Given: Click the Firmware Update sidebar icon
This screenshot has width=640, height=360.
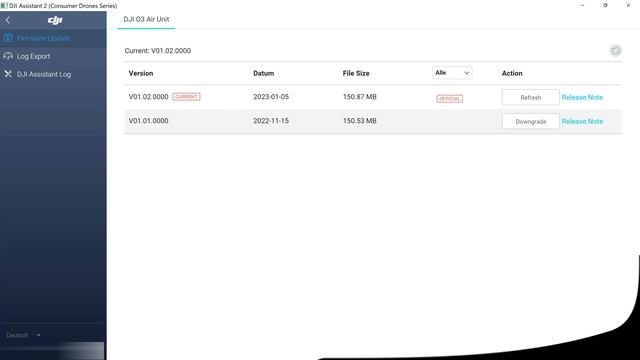Looking at the screenshot, I should [8, 38].
